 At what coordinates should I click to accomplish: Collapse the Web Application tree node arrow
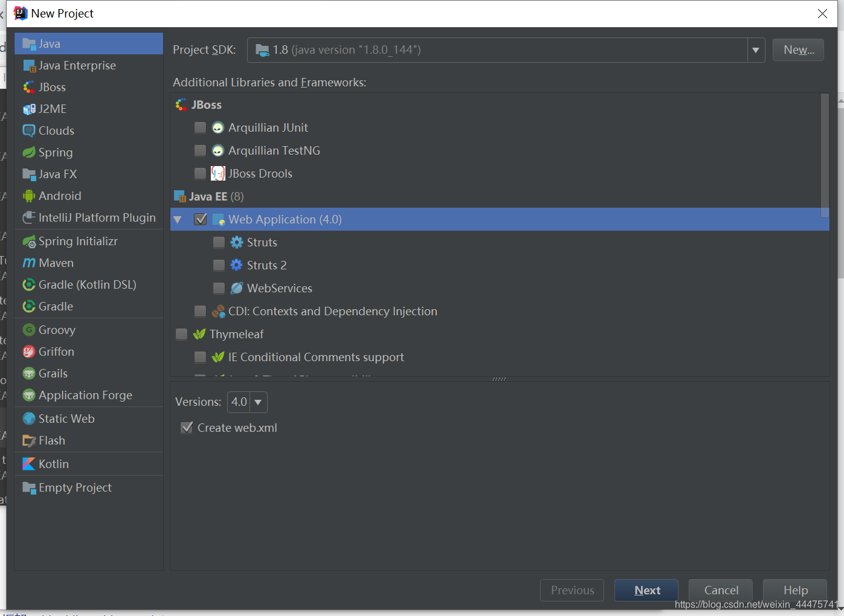178,220
